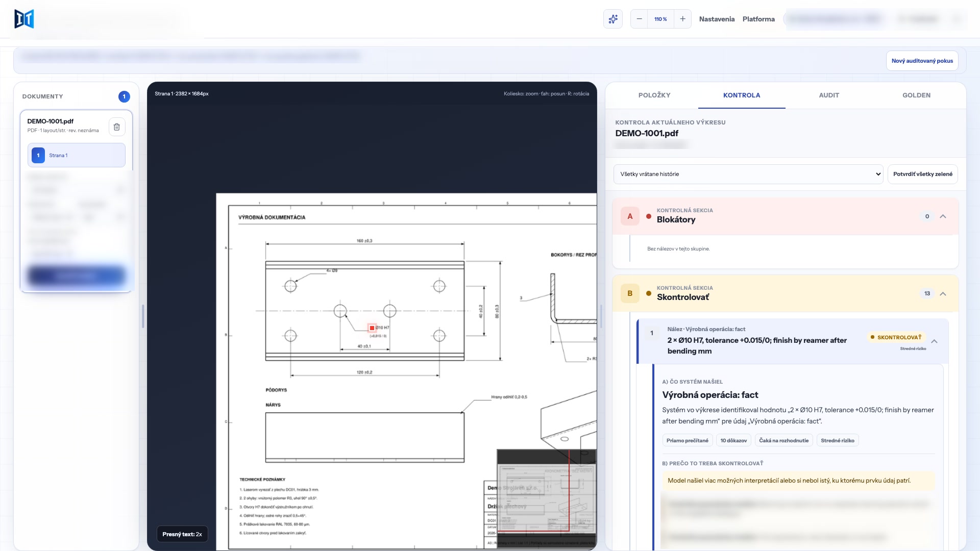Click the 110 % zoom value

pos(660,19)
